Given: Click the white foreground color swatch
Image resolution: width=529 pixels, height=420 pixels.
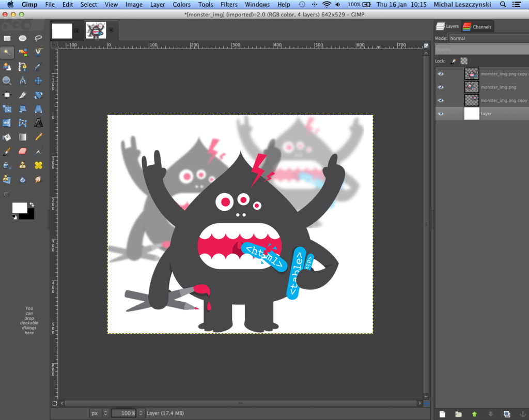Looking at the screenshot, I should 19,208.
